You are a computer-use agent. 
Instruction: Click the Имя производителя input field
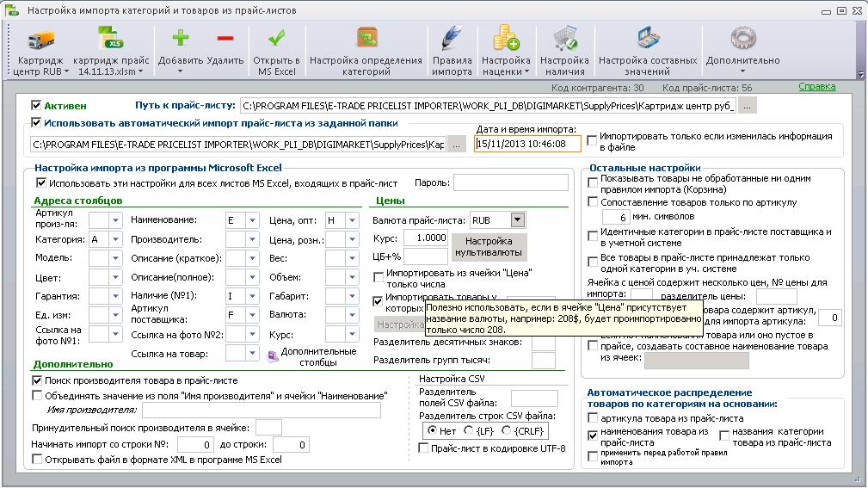(262, 410)
